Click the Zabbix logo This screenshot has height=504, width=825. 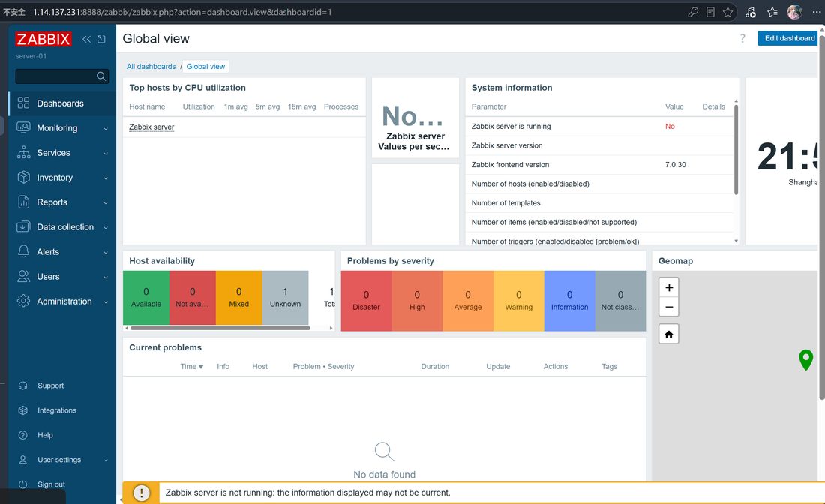click(43, 39)
